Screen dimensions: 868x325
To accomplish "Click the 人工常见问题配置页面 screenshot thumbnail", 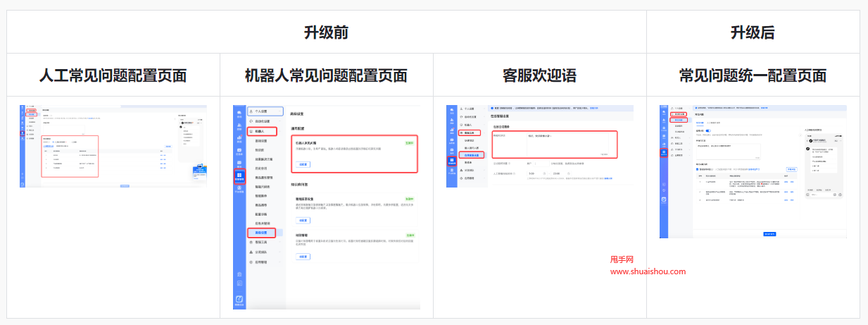I will point(113,146).
